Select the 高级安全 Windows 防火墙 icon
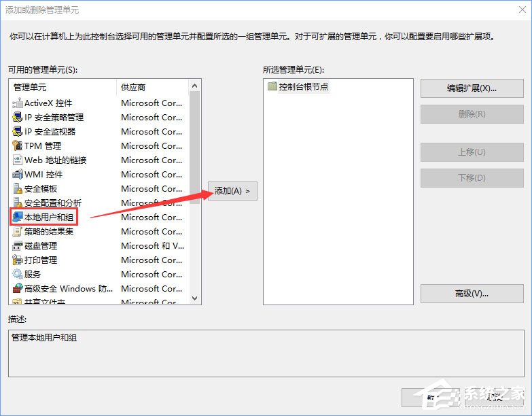 [x=17, y=288]
